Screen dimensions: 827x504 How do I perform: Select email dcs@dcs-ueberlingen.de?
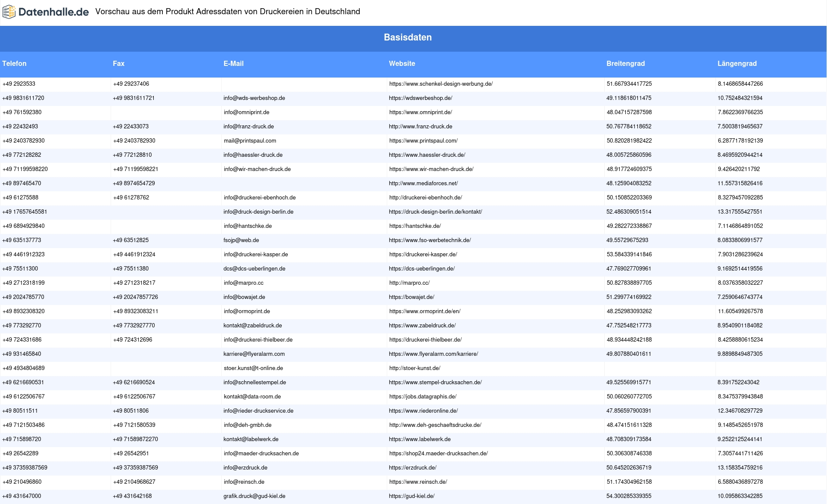coord(254,269)
